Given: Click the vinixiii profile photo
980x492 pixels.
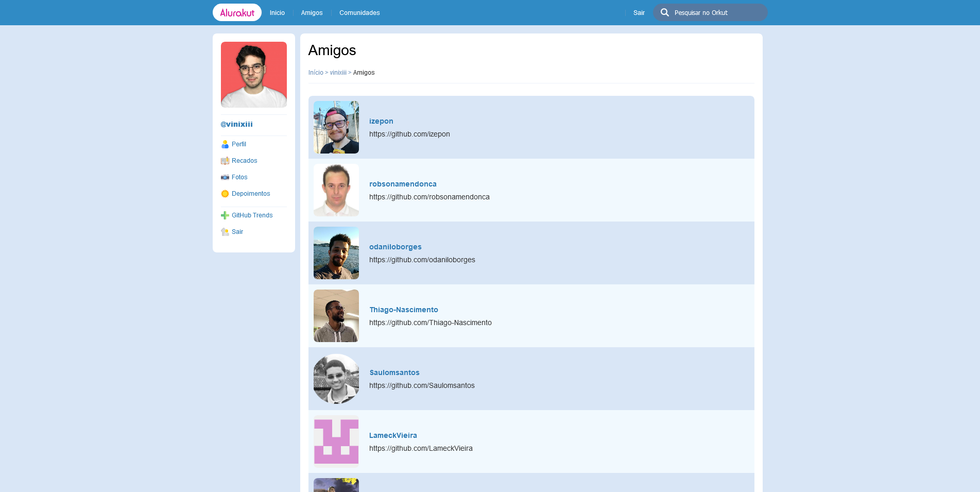Looking at the screenshot, I should click(x=254, y=75).
